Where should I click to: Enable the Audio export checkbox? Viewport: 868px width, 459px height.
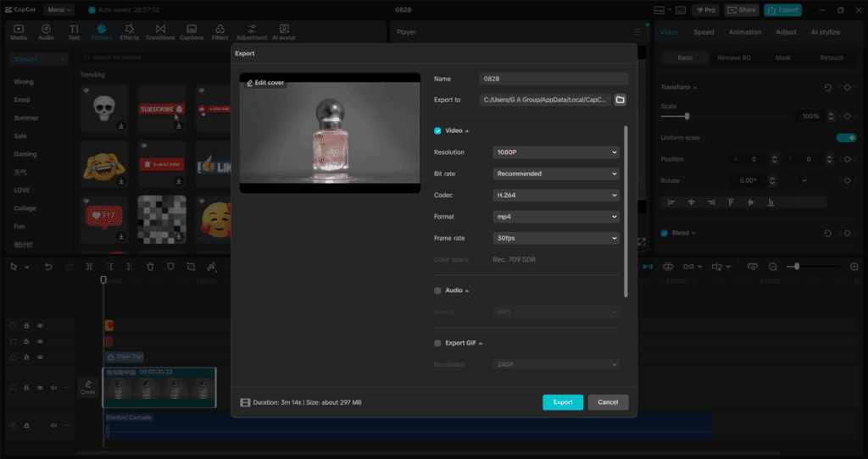coord(437,290)
